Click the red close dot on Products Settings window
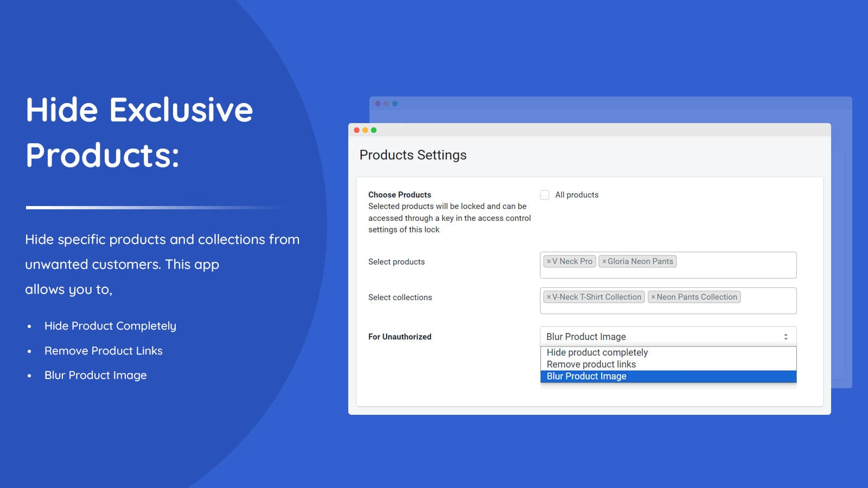The width and height of the screenshot is (868, 488). pos(356,130)
